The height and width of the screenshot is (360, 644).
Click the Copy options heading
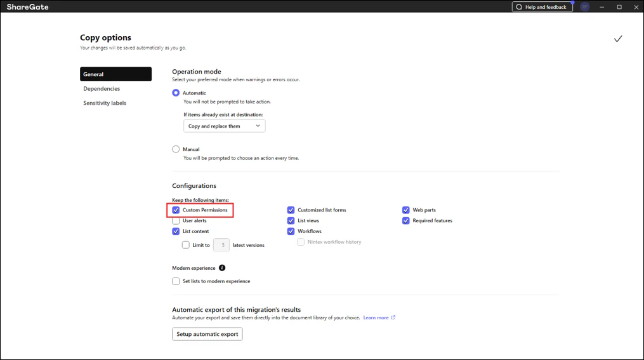[105, 37]
